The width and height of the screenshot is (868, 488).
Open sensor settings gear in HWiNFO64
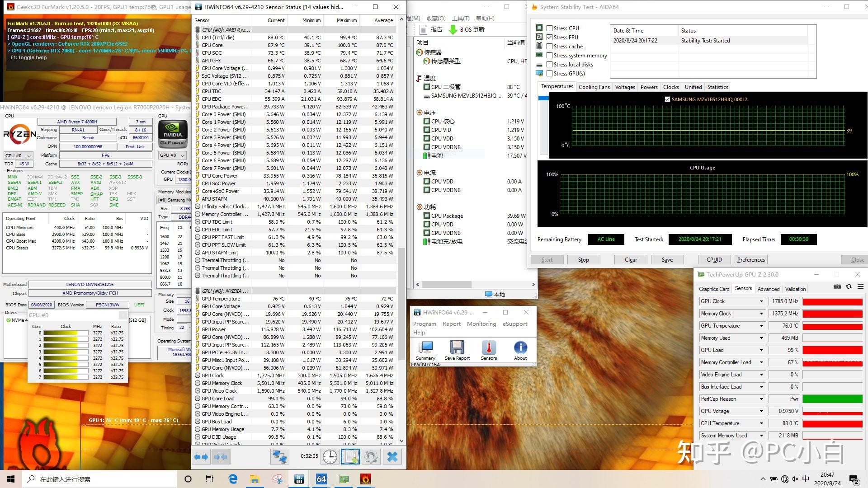(371, 457)
